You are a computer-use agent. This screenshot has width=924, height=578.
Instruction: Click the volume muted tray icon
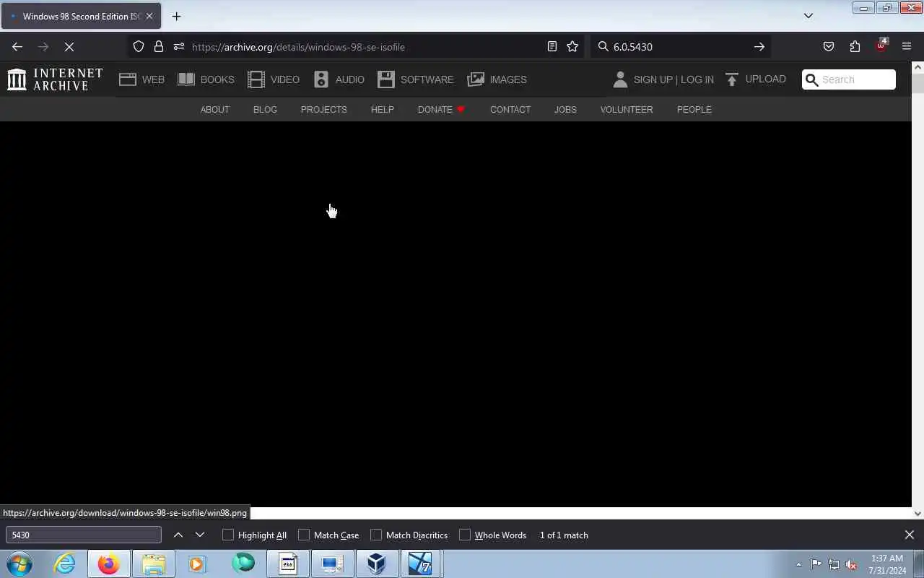tap(851, 564)
